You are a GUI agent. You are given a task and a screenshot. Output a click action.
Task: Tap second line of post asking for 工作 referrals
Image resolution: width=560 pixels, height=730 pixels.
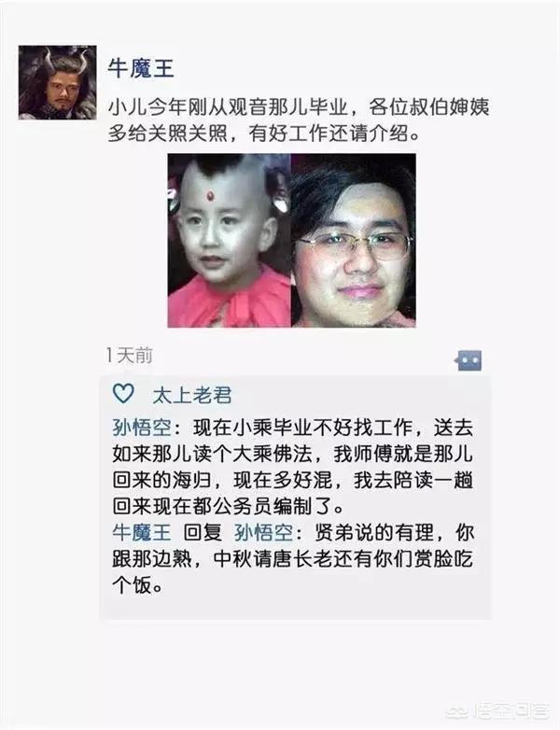(x=263, y=133)
